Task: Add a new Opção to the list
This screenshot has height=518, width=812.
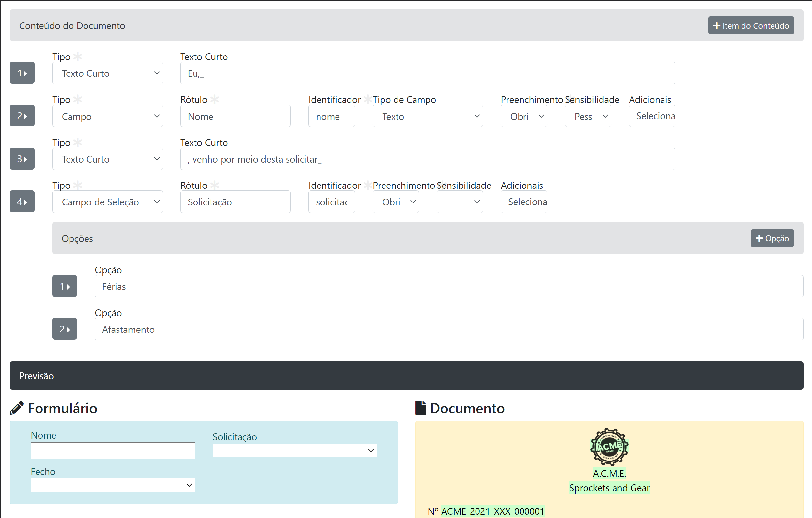Action: pyautogui.click(x=772, y=238)
